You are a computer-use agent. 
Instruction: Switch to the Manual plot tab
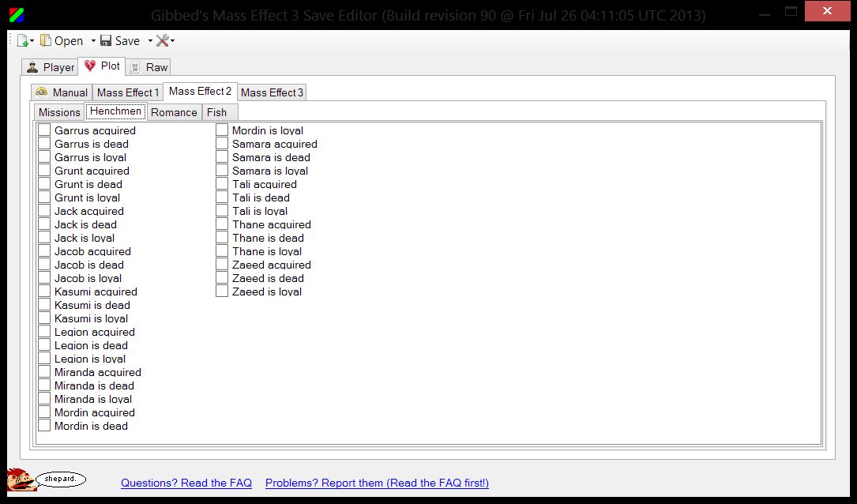click(62, 92)
